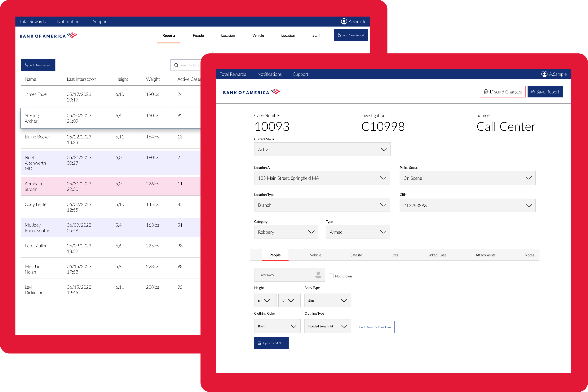Viewport: 588px width, 392px height.
Task: Open the Clothing Color Black dropdown
Action: (x=277, y=326)
